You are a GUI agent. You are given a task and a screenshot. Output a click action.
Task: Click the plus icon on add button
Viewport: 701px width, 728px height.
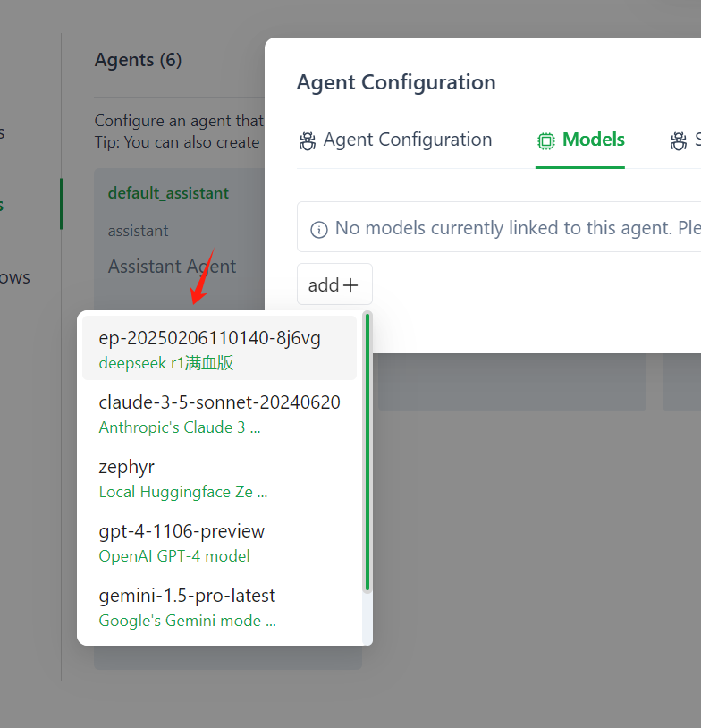tap(350, 285)
